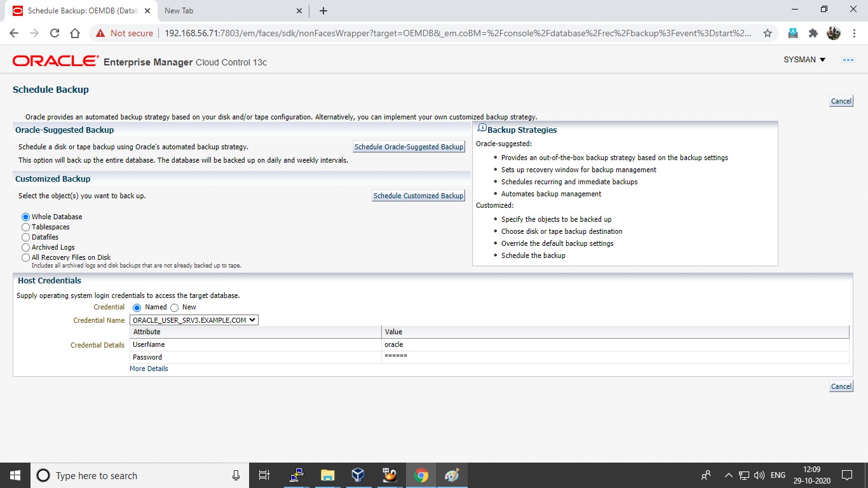The height and width of the screenshot is (488, 868).
Task: Open File Explorer from the taskbar
Action: 327,475
